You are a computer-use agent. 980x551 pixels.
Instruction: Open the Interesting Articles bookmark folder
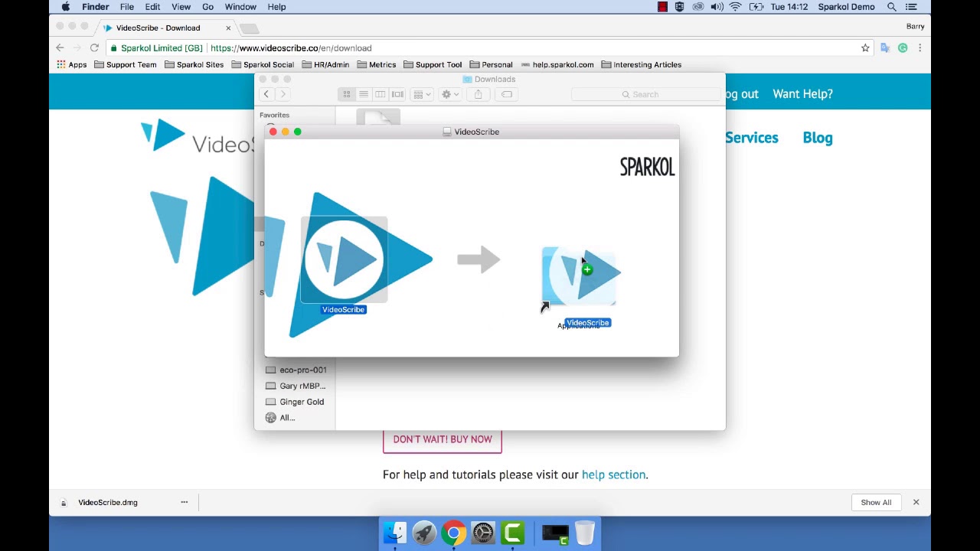click(x=641, y=64)
